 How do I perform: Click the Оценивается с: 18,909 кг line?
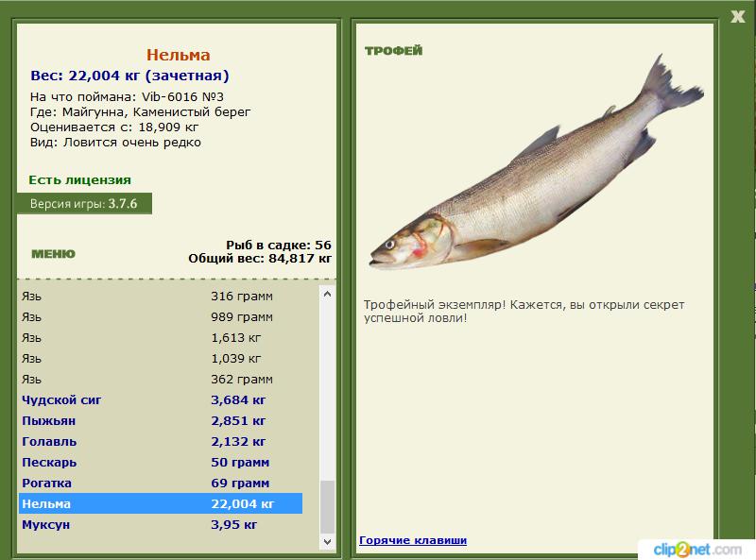pyautogui.click(x=114, y=127)
